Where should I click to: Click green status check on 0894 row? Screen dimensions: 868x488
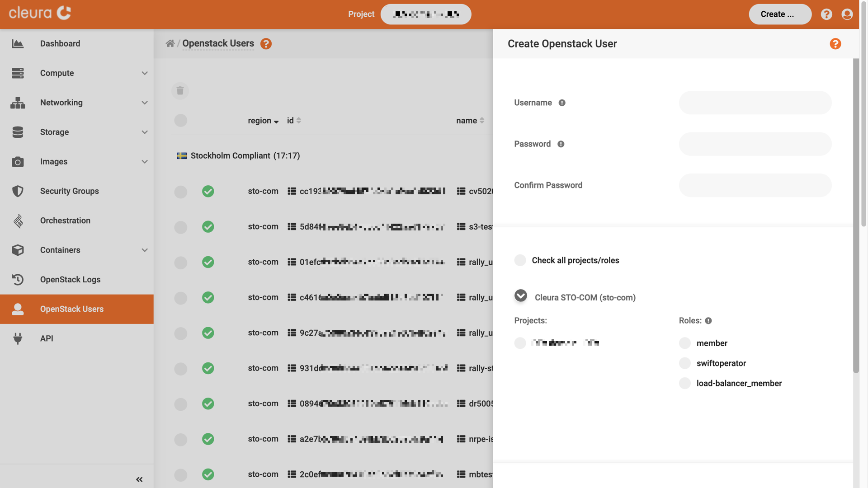click(x=208, y=404)
